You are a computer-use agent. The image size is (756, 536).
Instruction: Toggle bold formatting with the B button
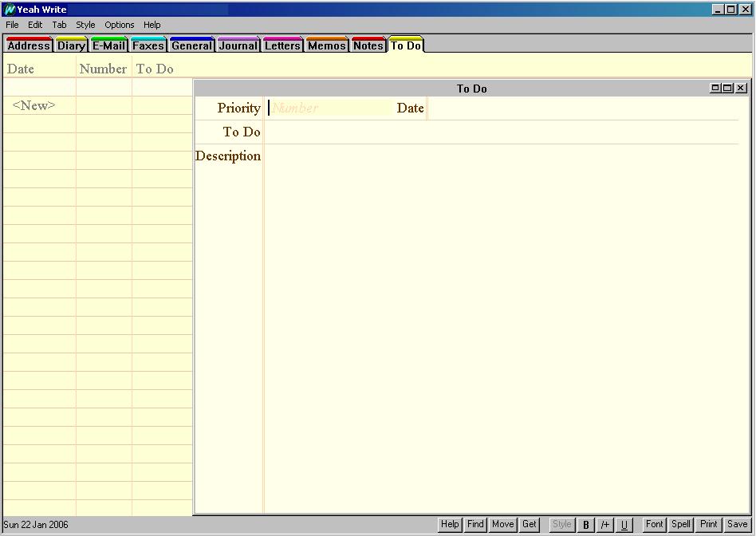coord(586,525)
